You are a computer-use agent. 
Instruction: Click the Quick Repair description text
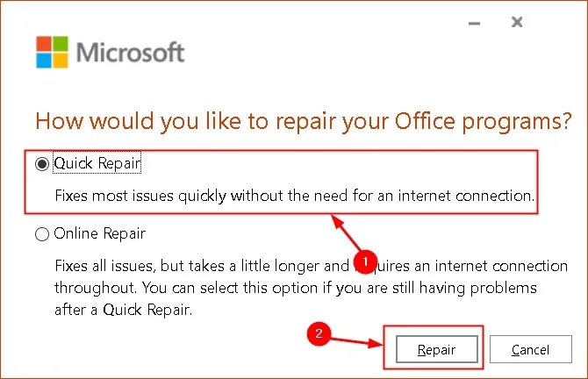[294, 196]
